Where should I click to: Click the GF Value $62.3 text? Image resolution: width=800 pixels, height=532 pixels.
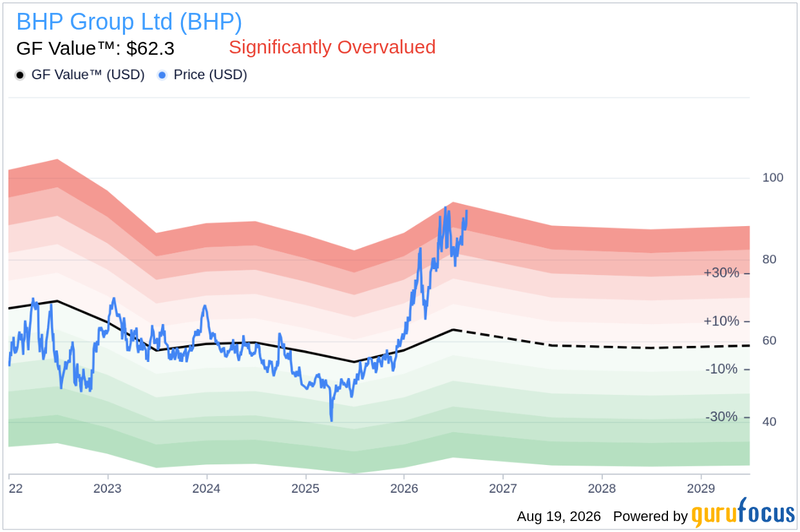pos(95,49)
